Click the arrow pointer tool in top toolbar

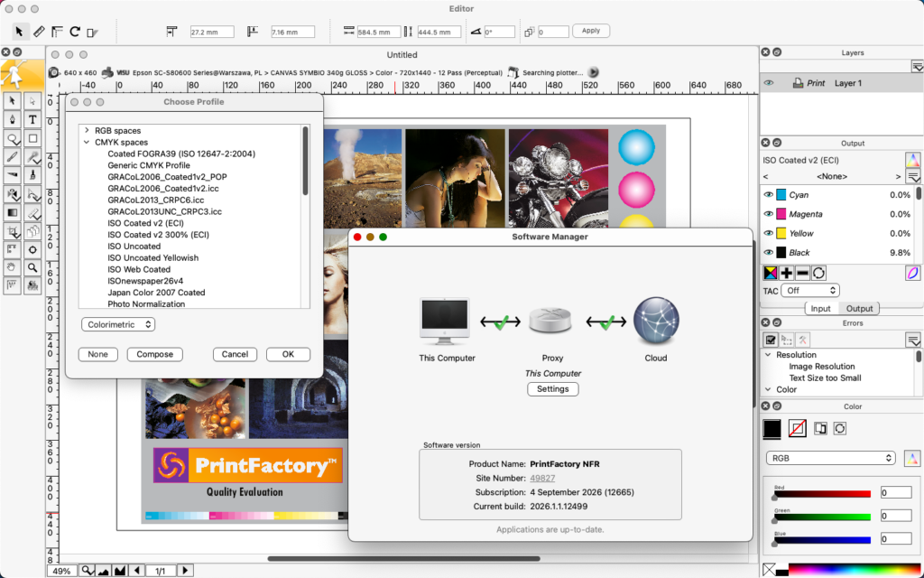point(19,32)
